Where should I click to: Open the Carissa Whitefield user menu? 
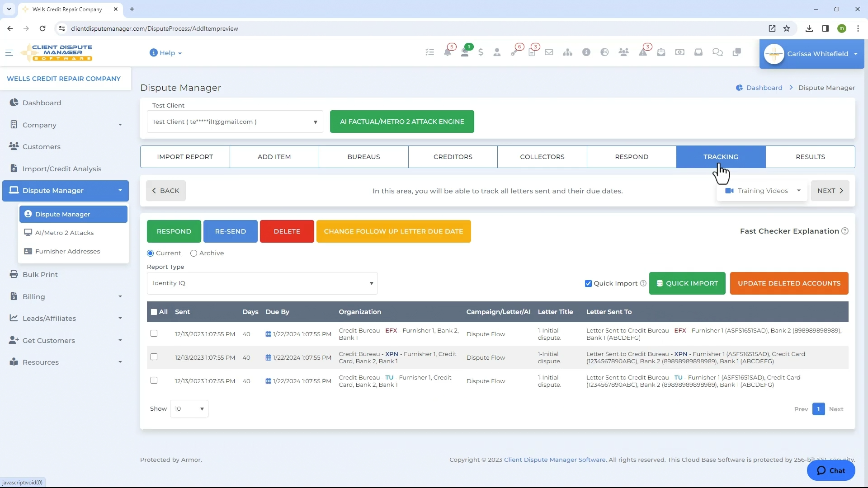coord(811,54)
